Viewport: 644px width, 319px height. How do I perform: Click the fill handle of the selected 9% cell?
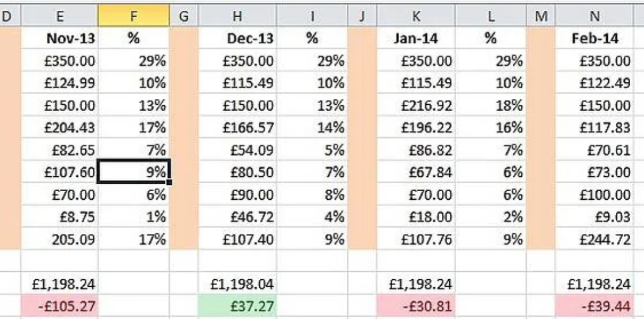pyautogui.click(x=169, y=183)
